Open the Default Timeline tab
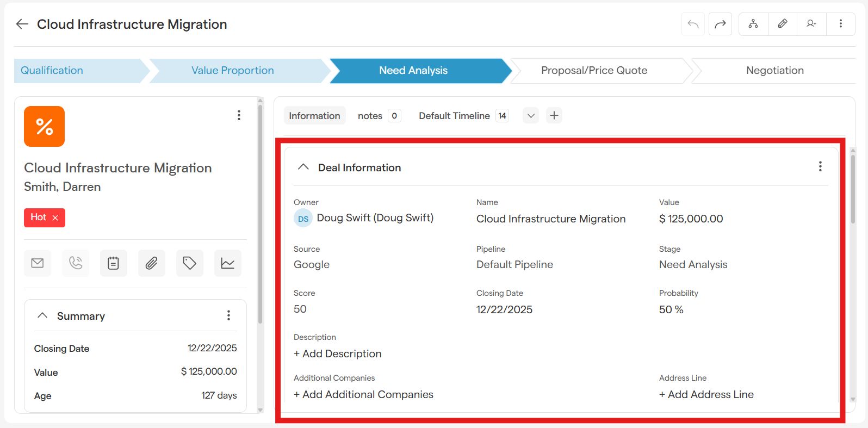Image resolution: width=868 pixels, height=428 pixels. (x=454, y=115)
